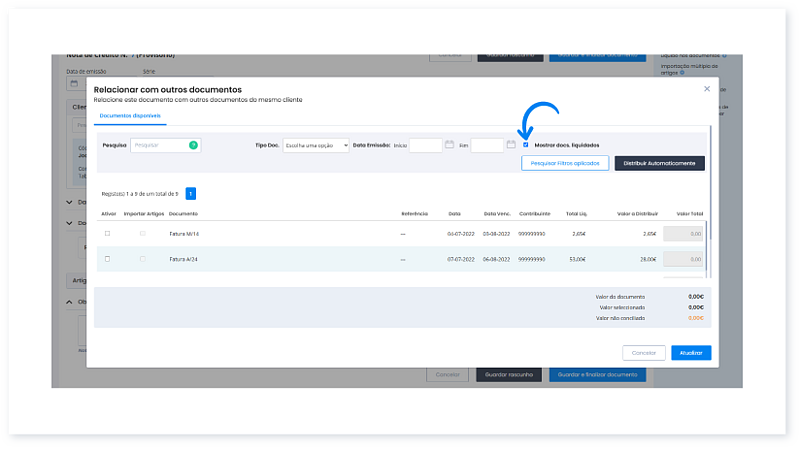Open the Início date calendar icon
This screenshot has height=449, width=800.
pos(450,145)
